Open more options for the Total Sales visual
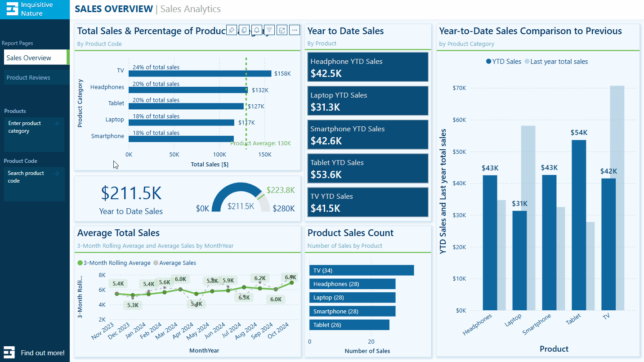The image size is (644, 362). (x=294, y=30)
